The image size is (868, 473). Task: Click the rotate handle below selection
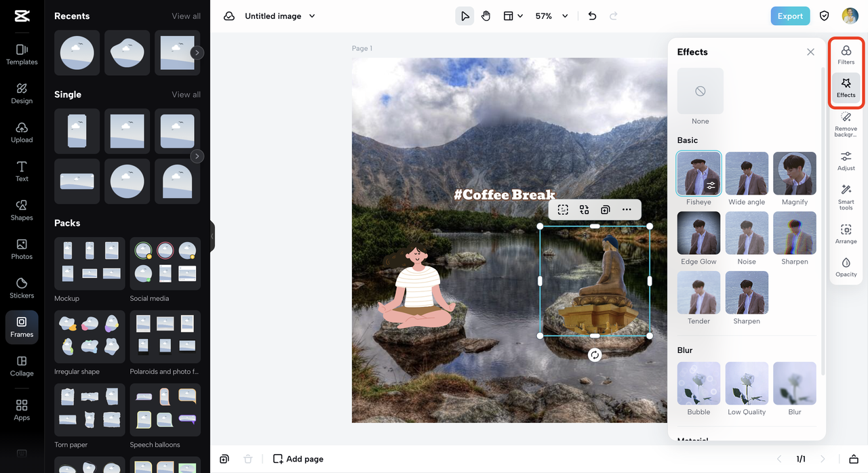click(595, 355)
